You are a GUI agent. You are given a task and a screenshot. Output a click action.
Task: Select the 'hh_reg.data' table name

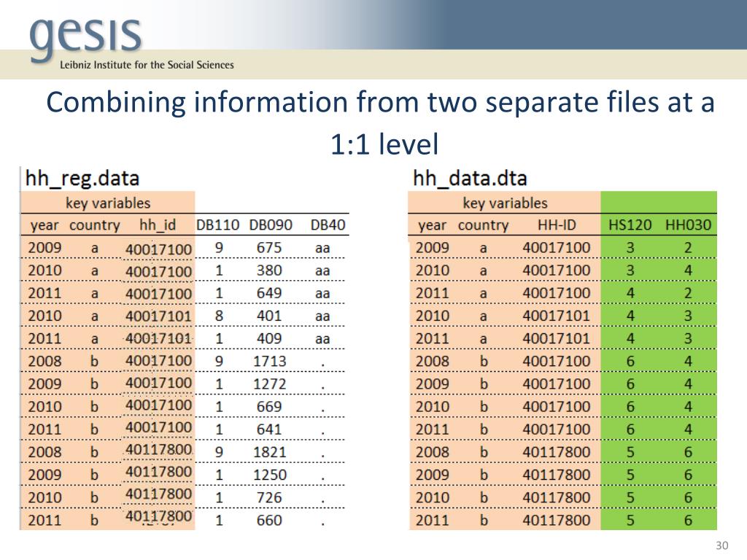(x=82, y=179)
